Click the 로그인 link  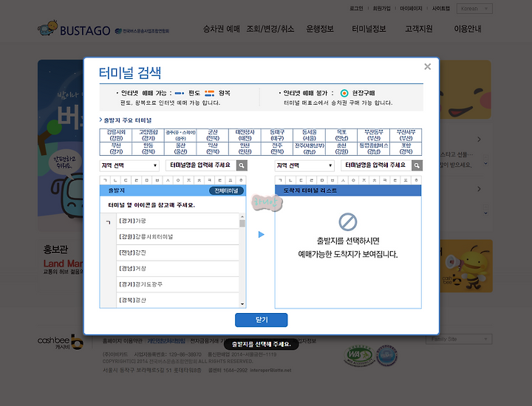(356, 8)
